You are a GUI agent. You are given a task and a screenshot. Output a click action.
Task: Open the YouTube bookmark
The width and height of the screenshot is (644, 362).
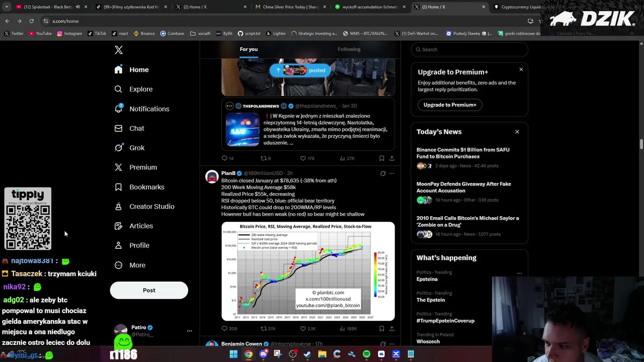[x=40, y=34]
